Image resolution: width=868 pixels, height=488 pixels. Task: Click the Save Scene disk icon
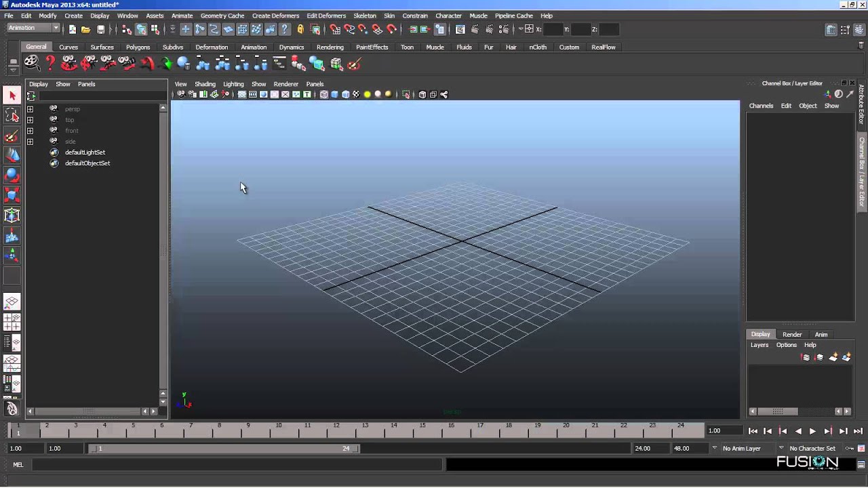click(x=100, y=29)
